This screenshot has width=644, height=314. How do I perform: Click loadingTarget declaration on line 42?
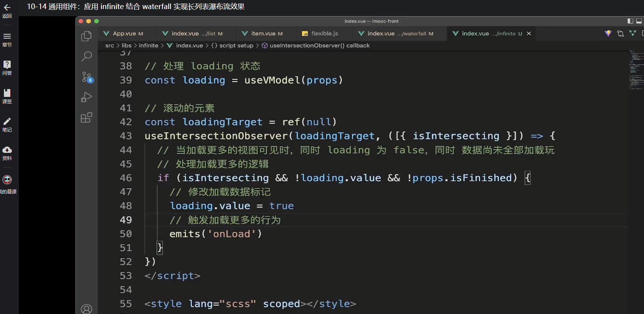coord(222,122)
